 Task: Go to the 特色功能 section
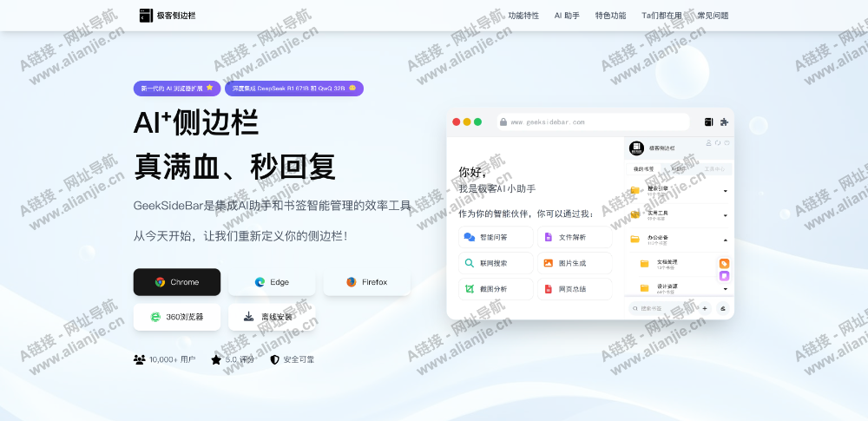(610, 16)
